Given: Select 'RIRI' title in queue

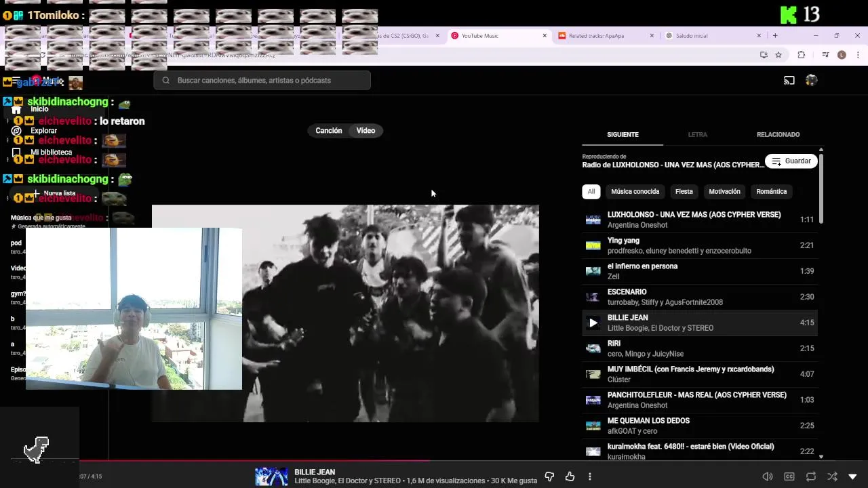Looking at the screenshot, I should 614,344.
